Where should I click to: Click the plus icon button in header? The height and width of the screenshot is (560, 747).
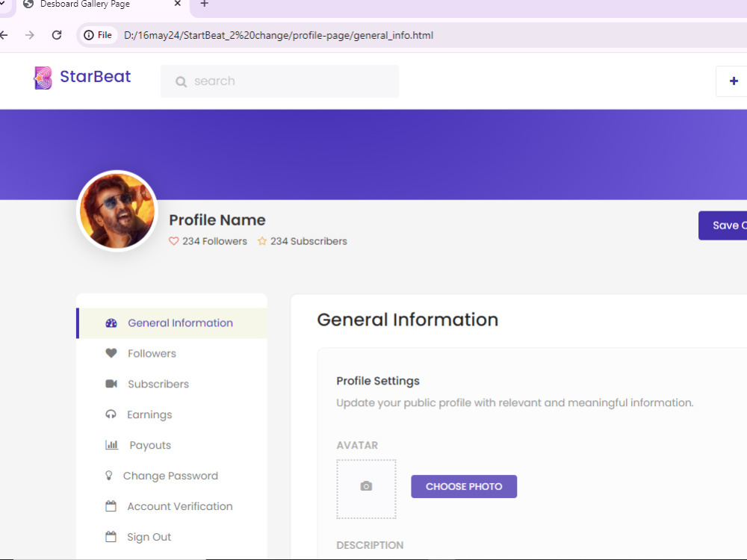[734, 81]
